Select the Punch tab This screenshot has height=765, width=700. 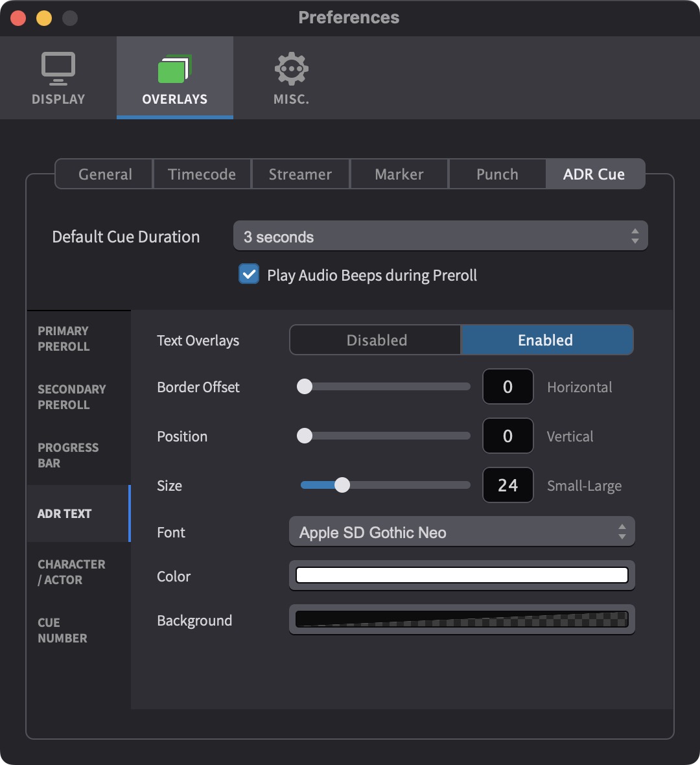pos(497,174)
